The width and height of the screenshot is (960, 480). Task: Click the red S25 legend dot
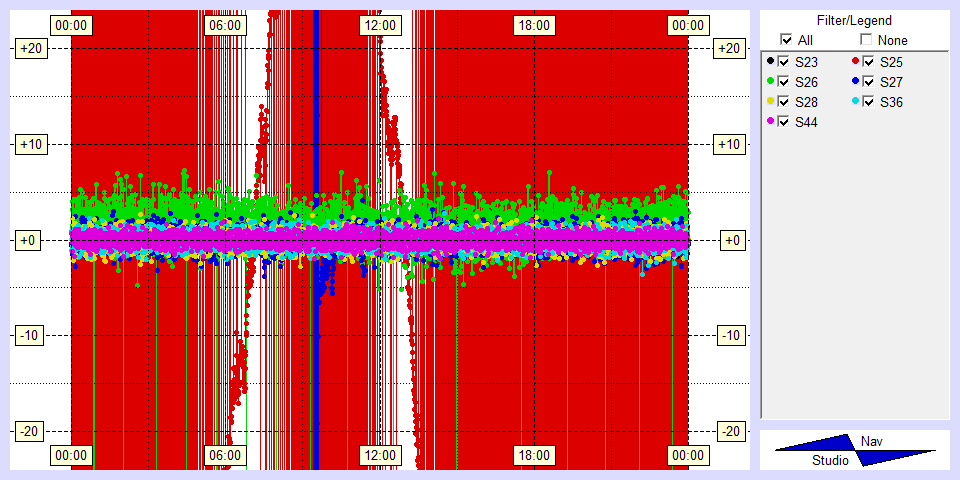click(x=855, y=61)
